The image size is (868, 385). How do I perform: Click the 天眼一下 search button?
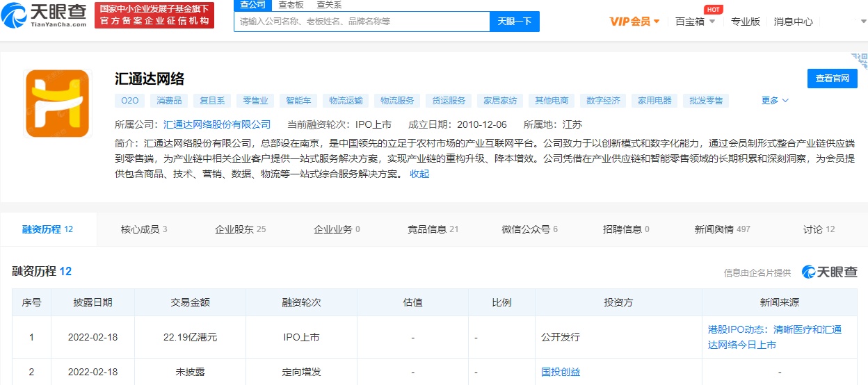[515, 22]
